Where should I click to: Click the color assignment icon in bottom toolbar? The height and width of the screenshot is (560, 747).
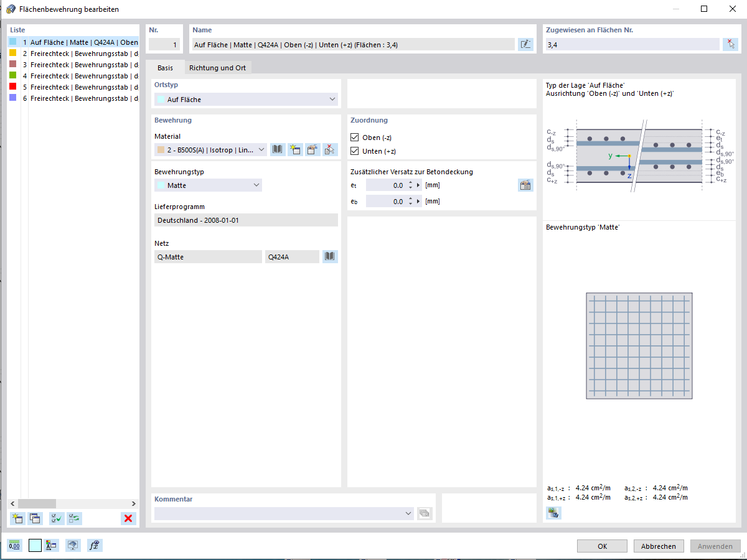click(52, 546)
